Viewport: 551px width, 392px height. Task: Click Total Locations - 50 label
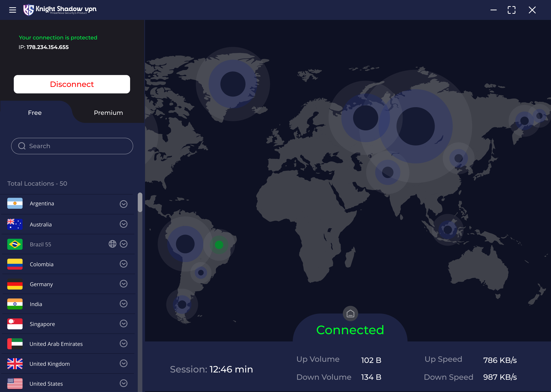pyautogui.click(x=37, y=183)
